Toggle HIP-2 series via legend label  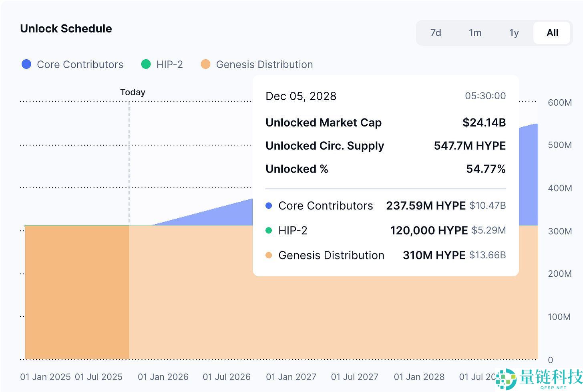[x=169, y=64]
